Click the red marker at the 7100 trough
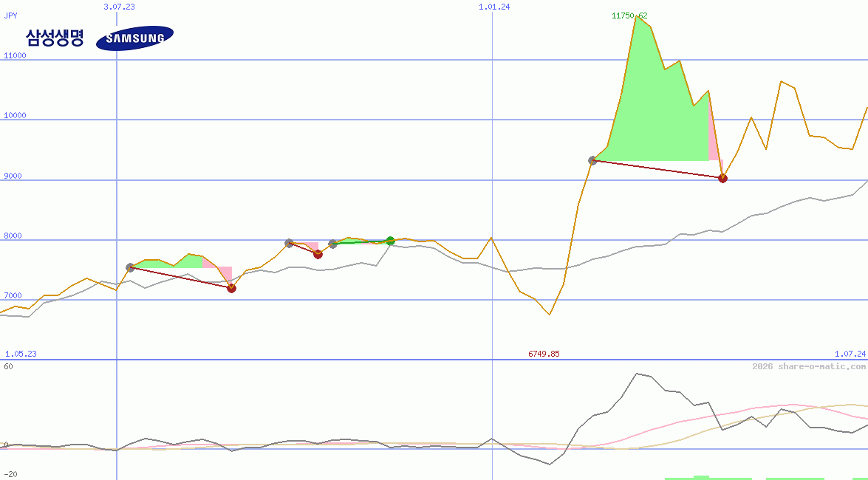 (231, 288)
